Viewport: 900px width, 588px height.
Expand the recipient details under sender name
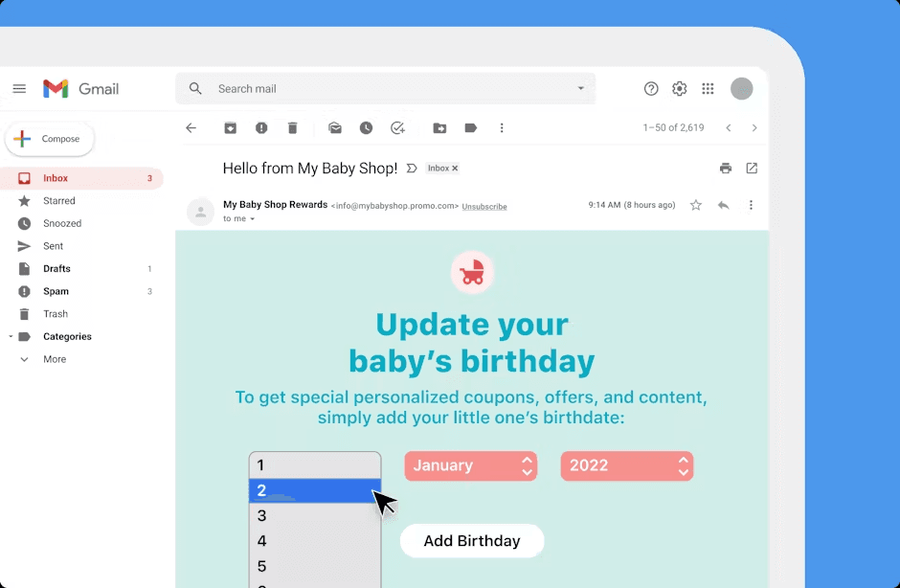238,218
